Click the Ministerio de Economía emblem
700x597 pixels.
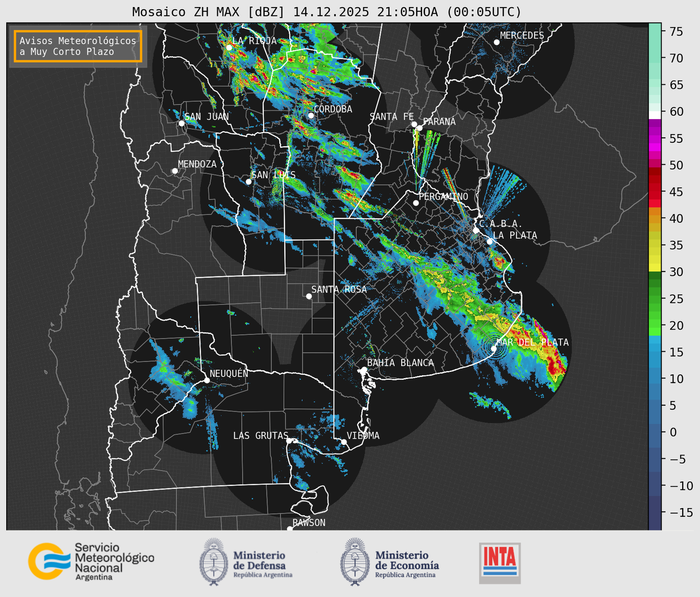[x=355, y=562]
